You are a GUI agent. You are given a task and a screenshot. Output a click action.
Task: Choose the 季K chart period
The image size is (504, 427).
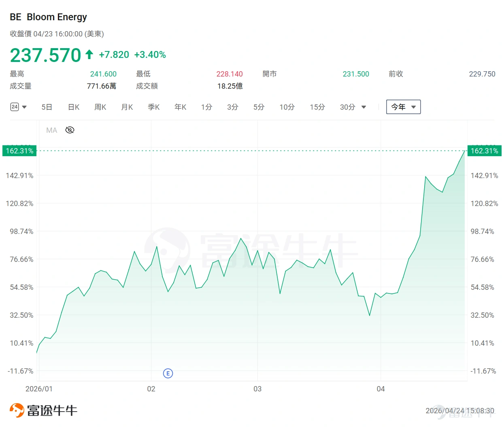(x=154, y=107)
